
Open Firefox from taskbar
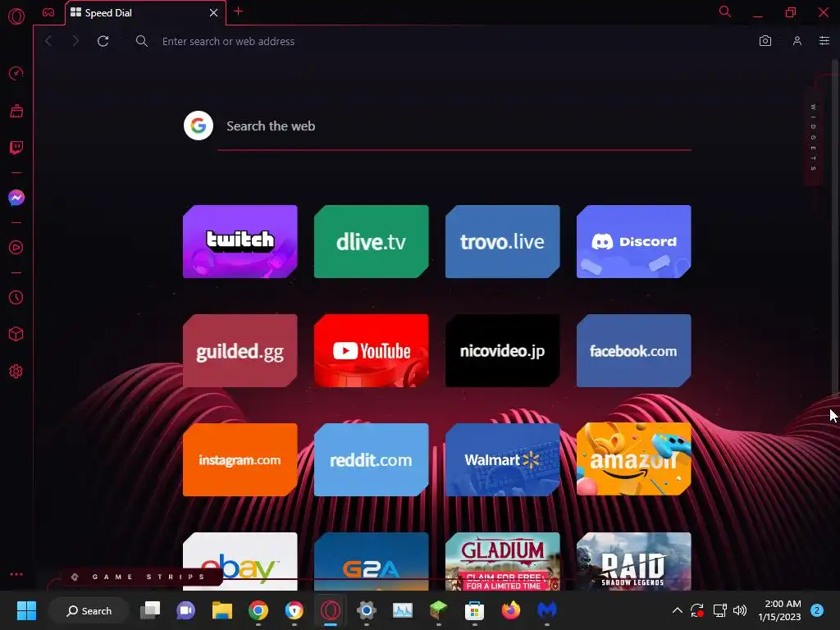click(510, 610)
